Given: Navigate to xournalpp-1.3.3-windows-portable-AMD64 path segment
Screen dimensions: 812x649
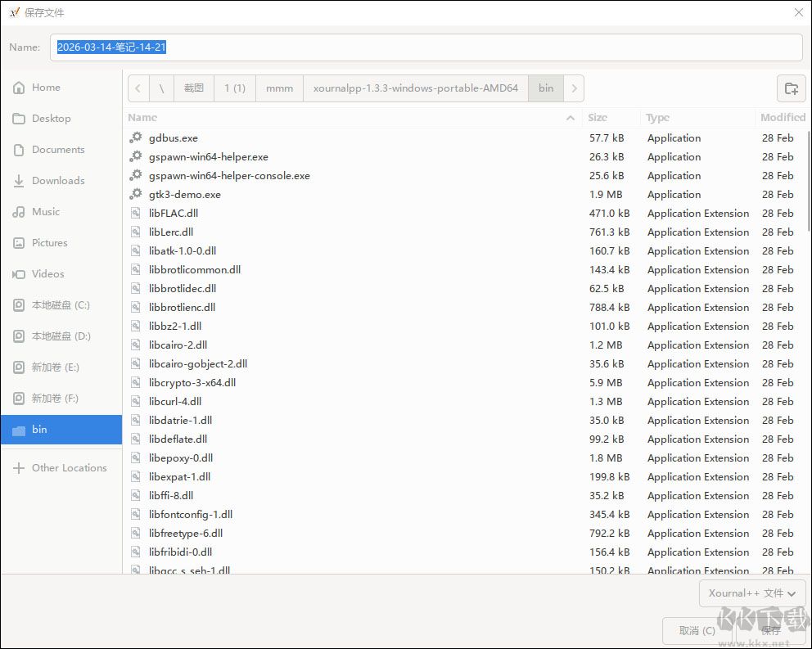Looking at the screenshot, I should 415,88.
